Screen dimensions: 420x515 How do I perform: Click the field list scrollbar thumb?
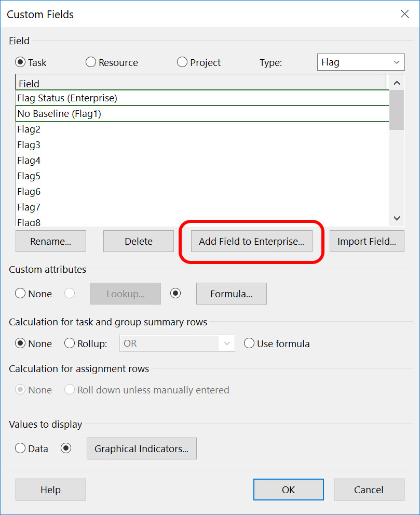(x=397, y=110)
